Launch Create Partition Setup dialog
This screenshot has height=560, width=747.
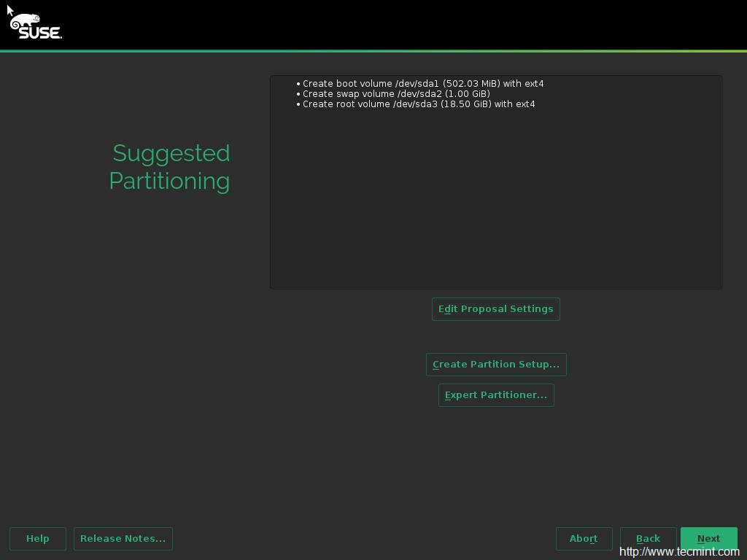point(495,365)
